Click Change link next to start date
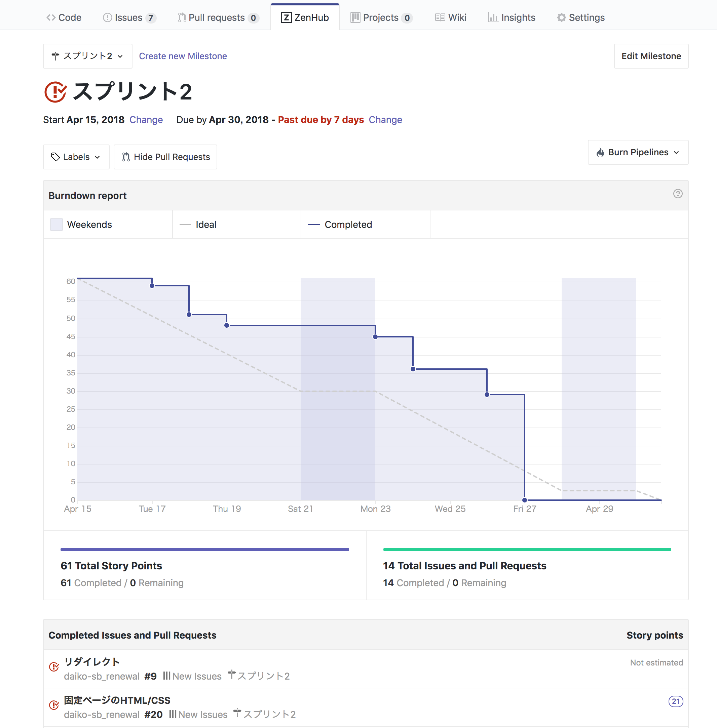 pos(146,120)
